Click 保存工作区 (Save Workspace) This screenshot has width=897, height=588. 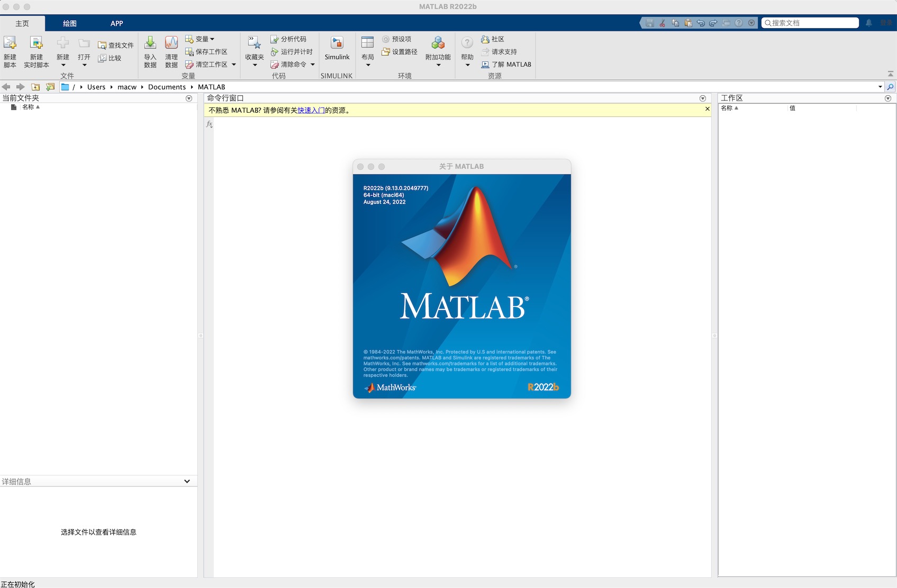(x=206, y=52)
